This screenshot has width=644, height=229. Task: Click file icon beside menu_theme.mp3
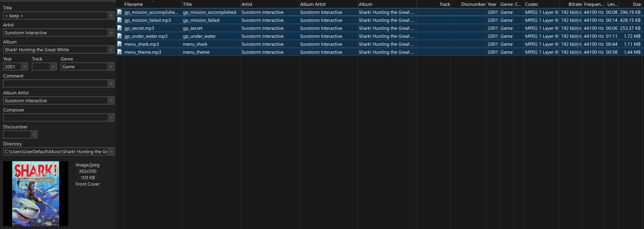click(120, 52)
